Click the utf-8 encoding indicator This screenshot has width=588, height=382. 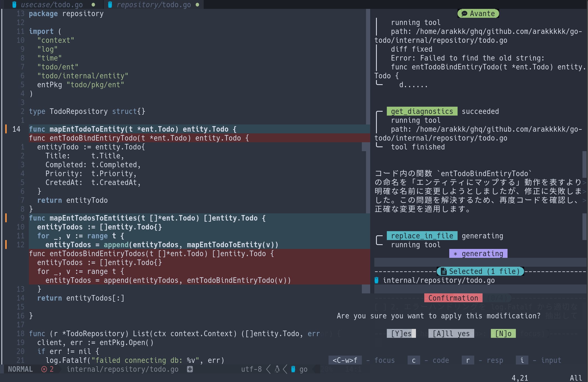[x=251, y=369]
